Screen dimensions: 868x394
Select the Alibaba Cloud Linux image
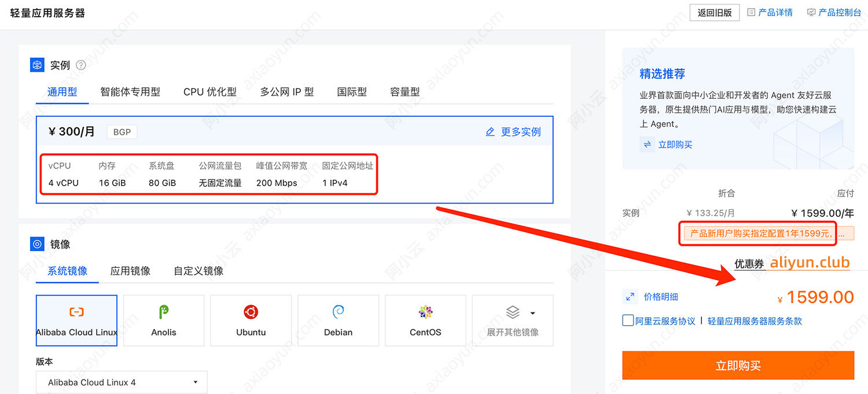click(76, 321)
